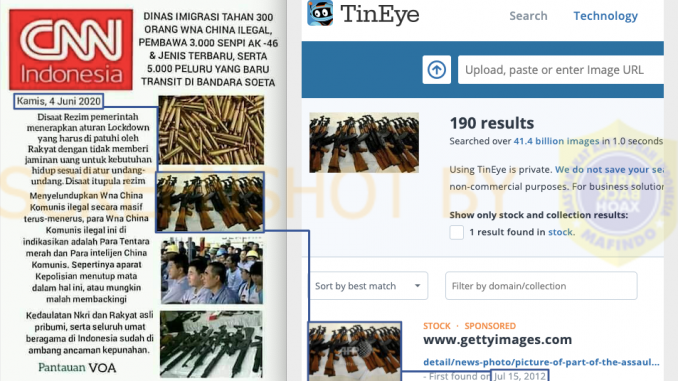This screenshot has height=381, width=678.
Task: Click the TinEye robot logo icon
Action: [320, 13]
